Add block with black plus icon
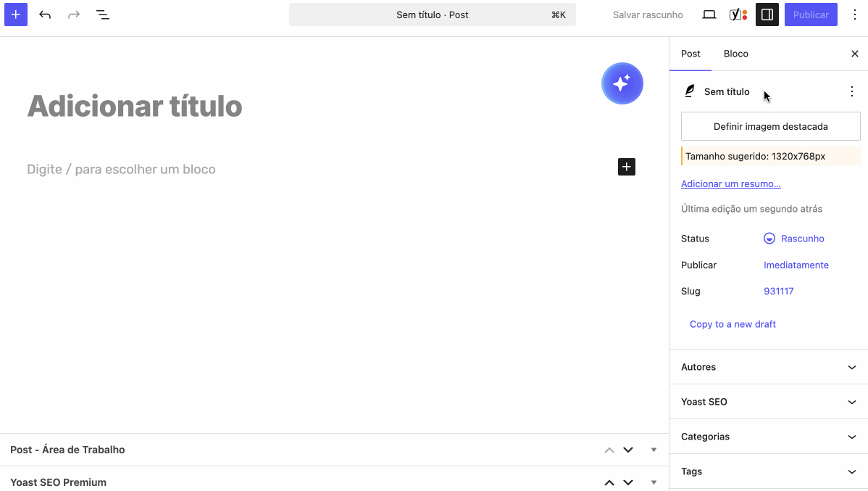This screenshot has height=491, width=868. (627, 167)
